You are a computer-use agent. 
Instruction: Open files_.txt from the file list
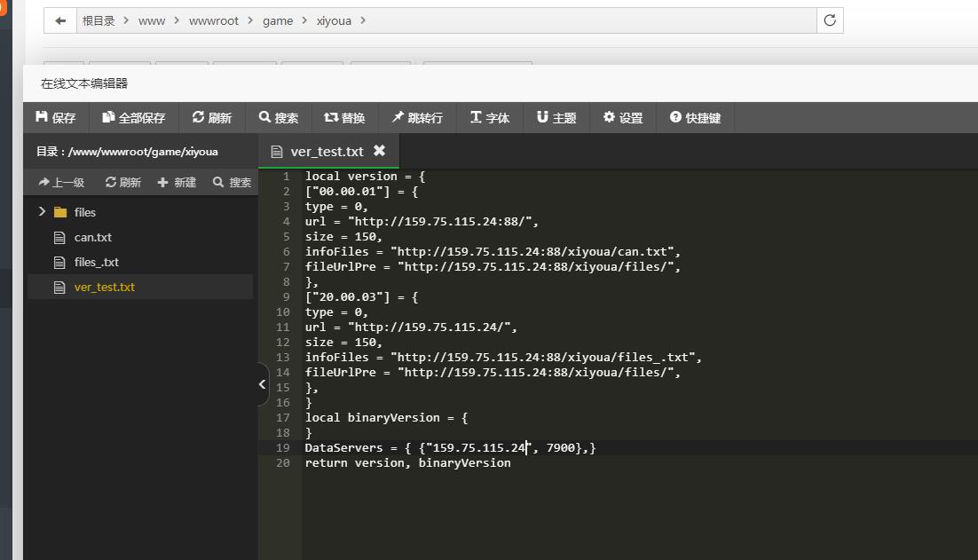(96, 262)
